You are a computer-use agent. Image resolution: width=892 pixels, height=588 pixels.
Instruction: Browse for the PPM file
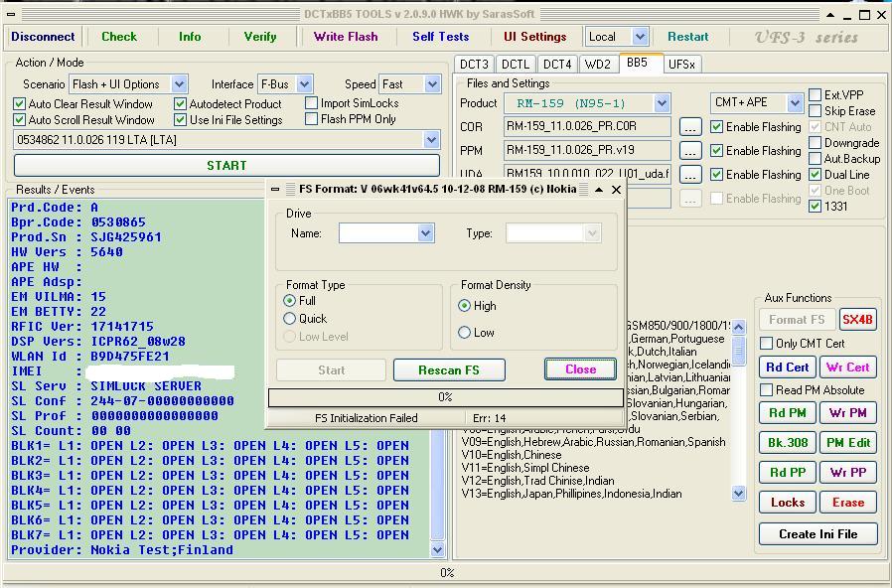click(690, 151)
